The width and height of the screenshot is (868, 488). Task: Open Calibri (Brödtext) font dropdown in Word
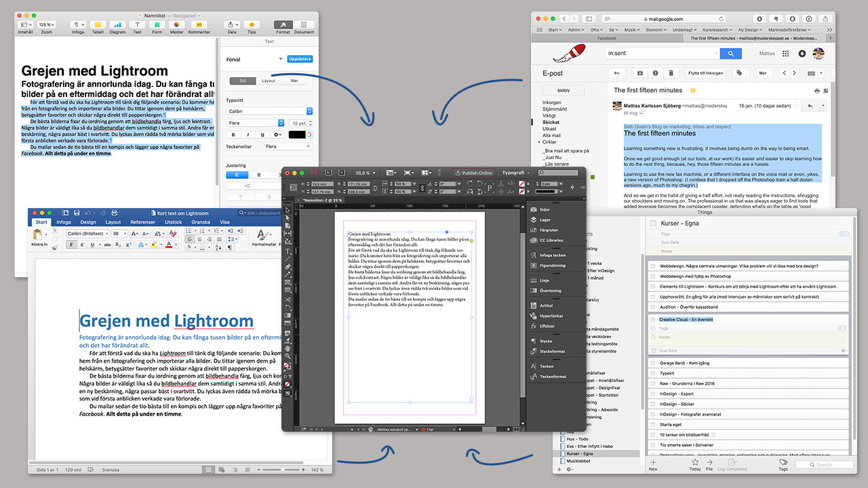pos(87,233)
